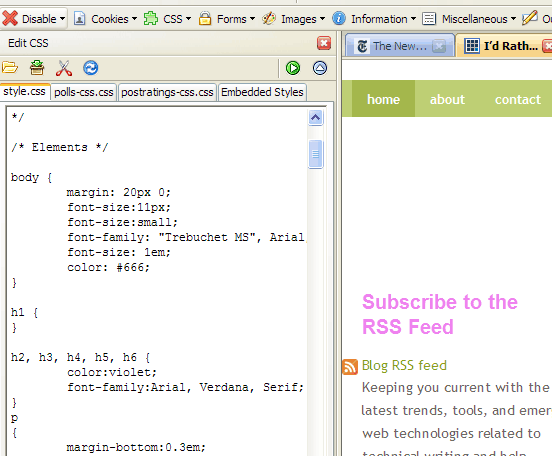Switch to the polls-css.css tab
Screen dimensions: 552x456
[84, 92]
